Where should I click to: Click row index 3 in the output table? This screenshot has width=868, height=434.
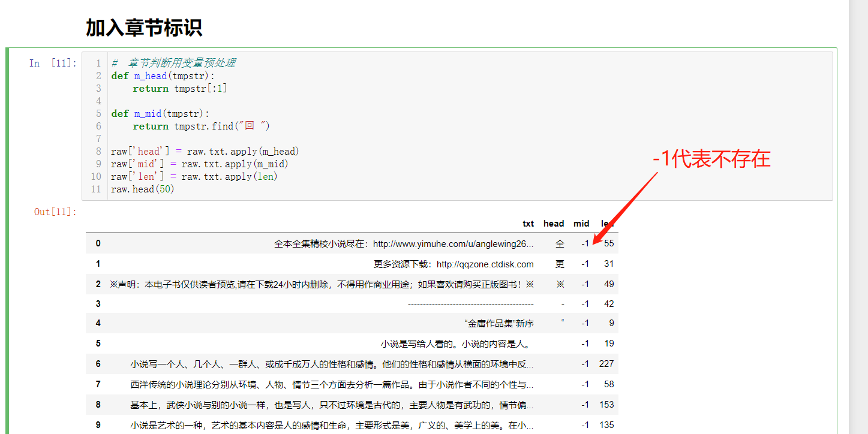[98, 304]
